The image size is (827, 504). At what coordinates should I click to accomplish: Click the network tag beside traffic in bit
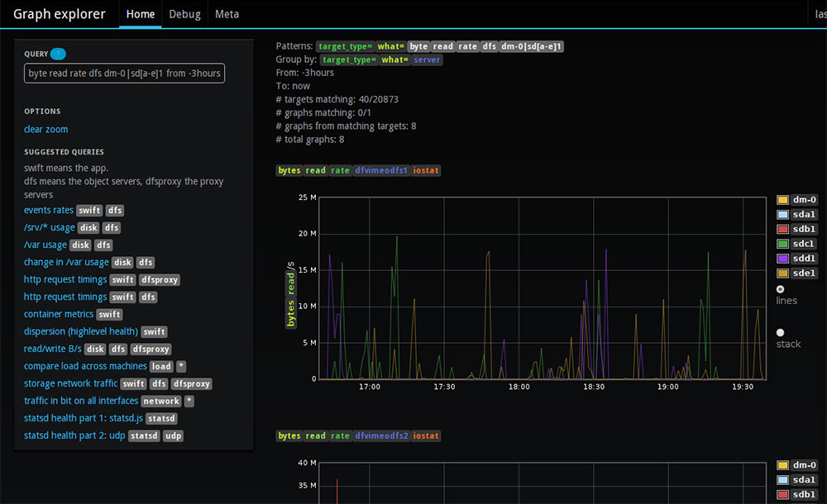click(161, 402)
